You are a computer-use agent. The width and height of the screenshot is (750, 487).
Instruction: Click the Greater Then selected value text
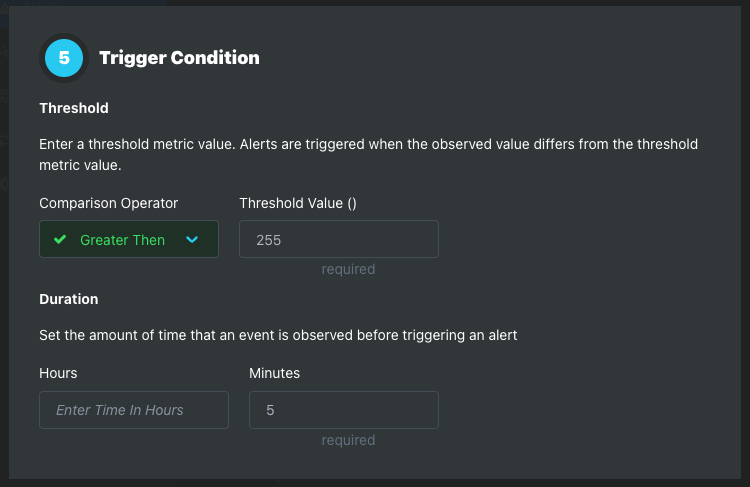pos(122,240)
